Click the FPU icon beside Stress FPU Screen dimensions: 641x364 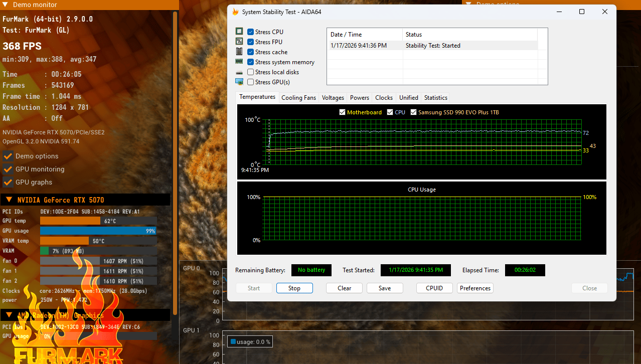(239, 42)
